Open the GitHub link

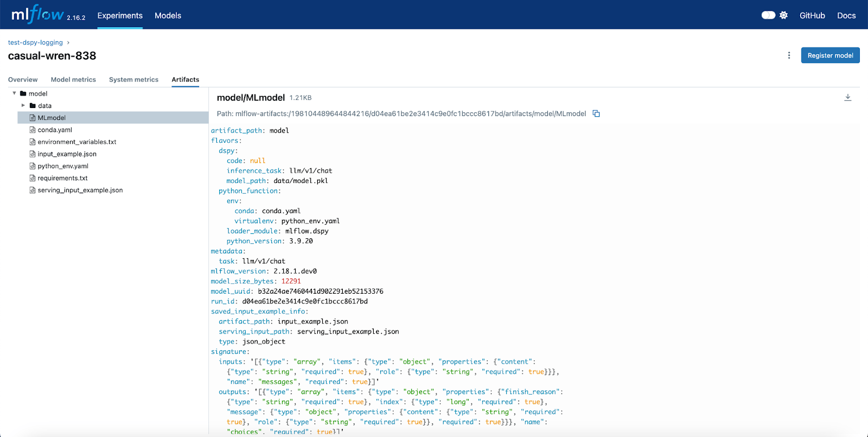click(812, 16)
